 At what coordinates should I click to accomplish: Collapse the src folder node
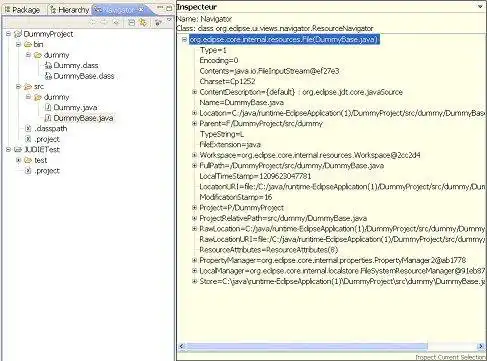click(x=18, y=87)
